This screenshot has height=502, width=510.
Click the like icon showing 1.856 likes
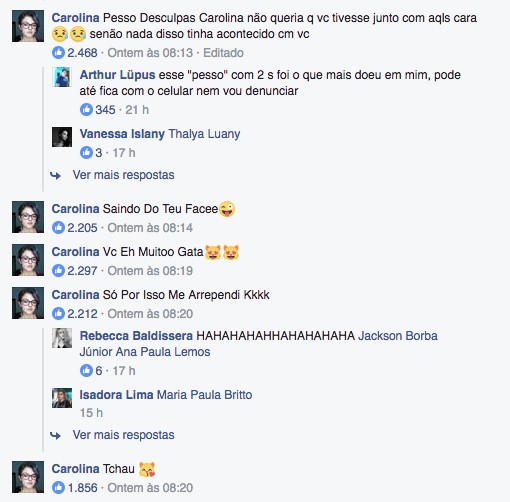58,488
